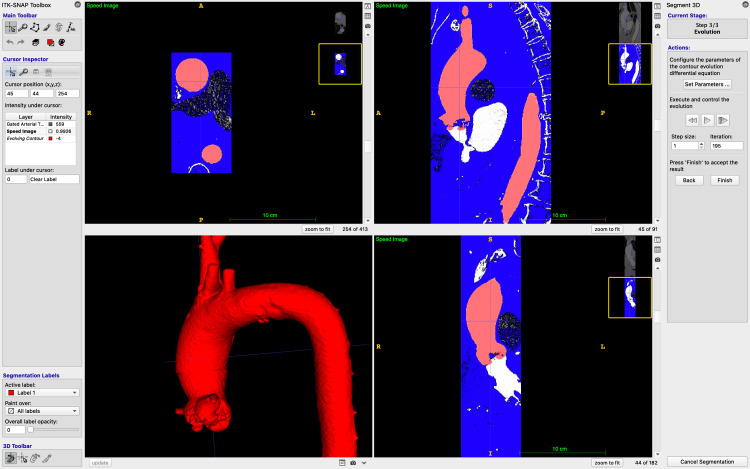Select the Evolving Contour layer row
Screen dimensions: 750x469
40,138
